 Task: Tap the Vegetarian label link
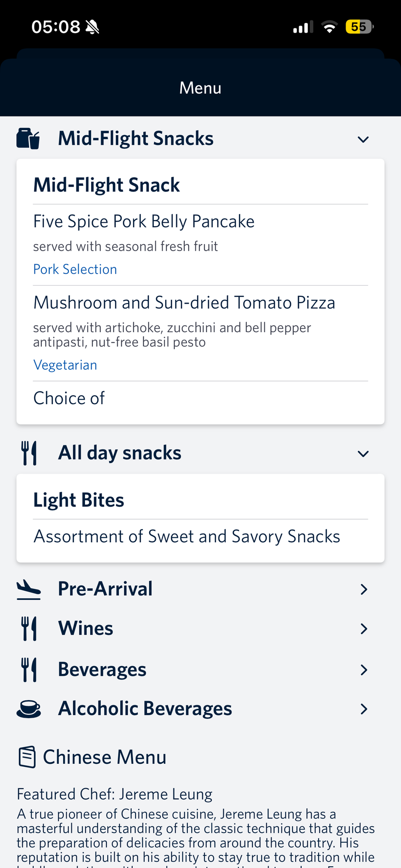click(x=65, y=365)
